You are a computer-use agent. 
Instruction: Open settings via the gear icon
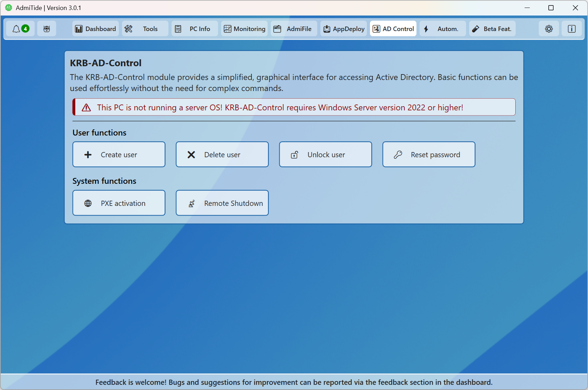549,29
